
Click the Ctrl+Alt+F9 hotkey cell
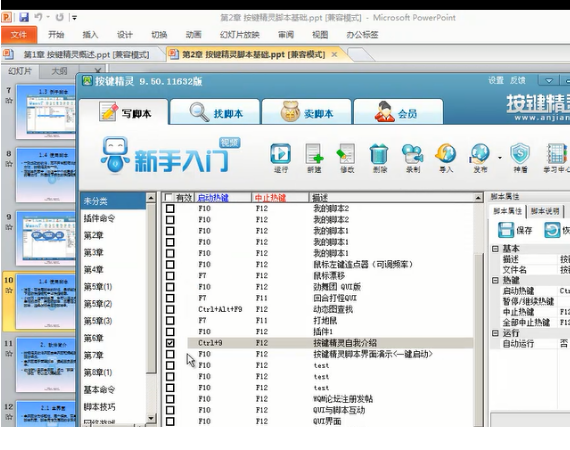tap(220, 309)
